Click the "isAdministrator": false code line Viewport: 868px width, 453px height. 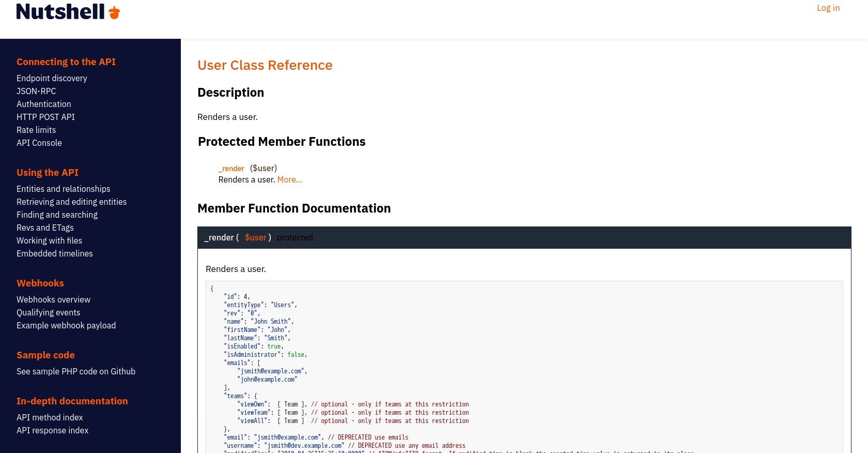[x=266, y=355]
